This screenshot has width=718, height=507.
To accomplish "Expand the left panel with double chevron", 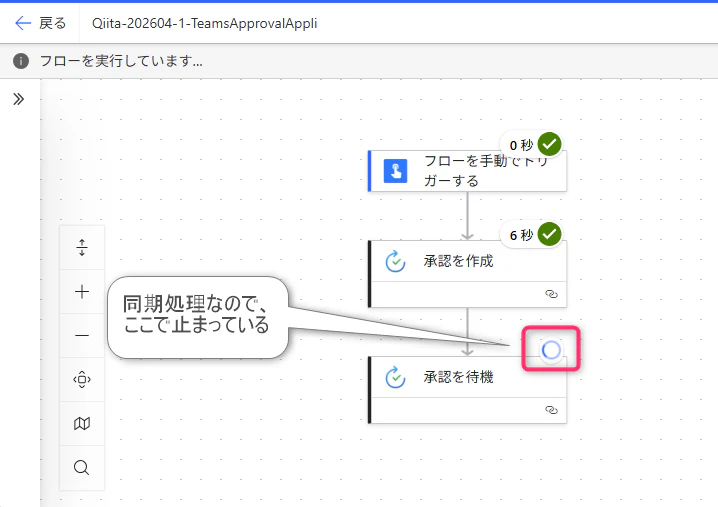I will (18, 99).
